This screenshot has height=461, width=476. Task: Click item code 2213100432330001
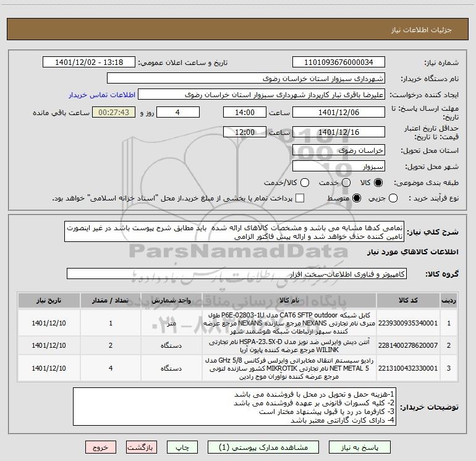[x=408, y=368]
